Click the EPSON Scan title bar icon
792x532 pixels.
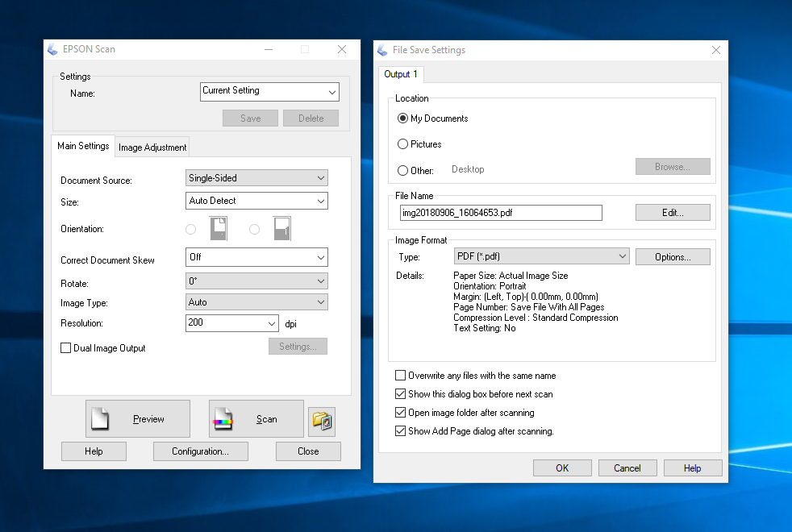(x=53, y=49)
